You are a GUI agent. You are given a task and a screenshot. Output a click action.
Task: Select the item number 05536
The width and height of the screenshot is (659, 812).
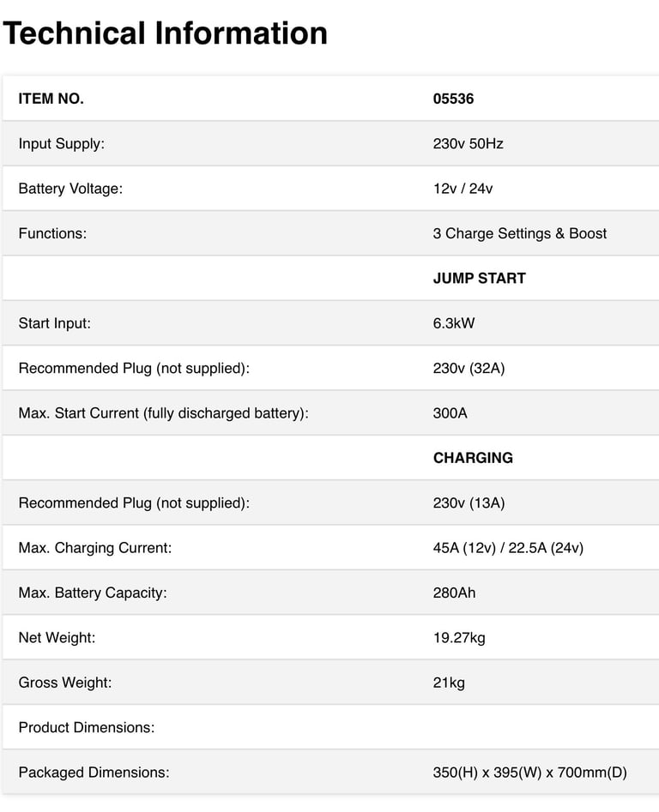click(453, 99)
